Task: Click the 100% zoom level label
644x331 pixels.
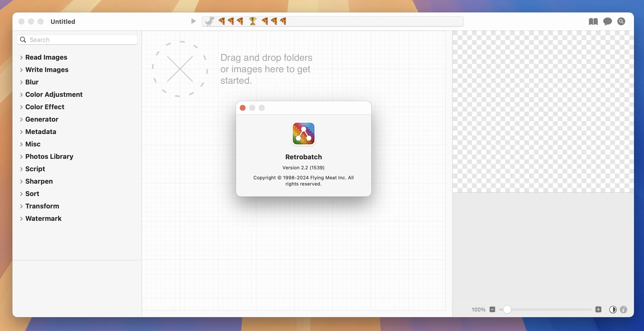Action: click(x=479, y=310)
